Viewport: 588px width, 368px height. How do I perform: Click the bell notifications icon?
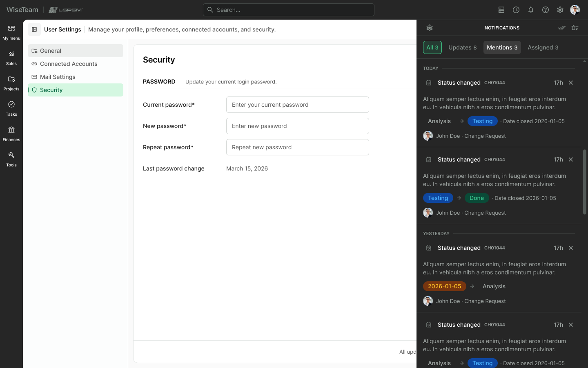click(x=531, y=10)
